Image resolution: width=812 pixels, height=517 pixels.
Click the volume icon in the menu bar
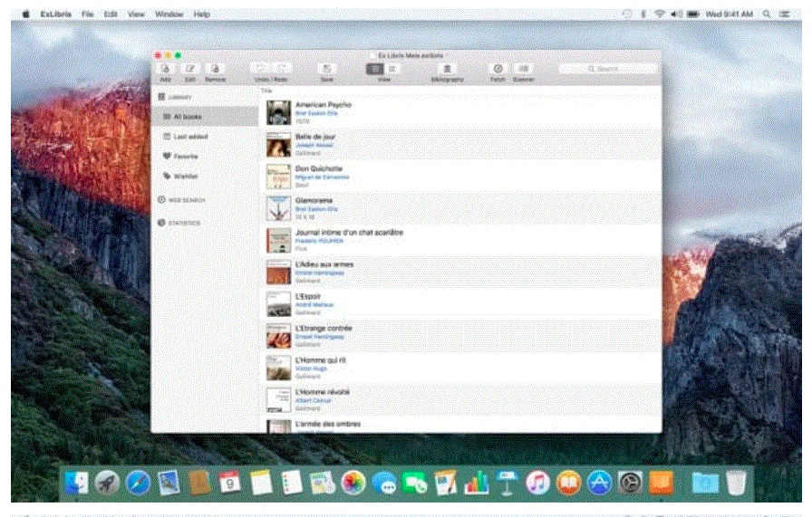[x=676, y=14]
